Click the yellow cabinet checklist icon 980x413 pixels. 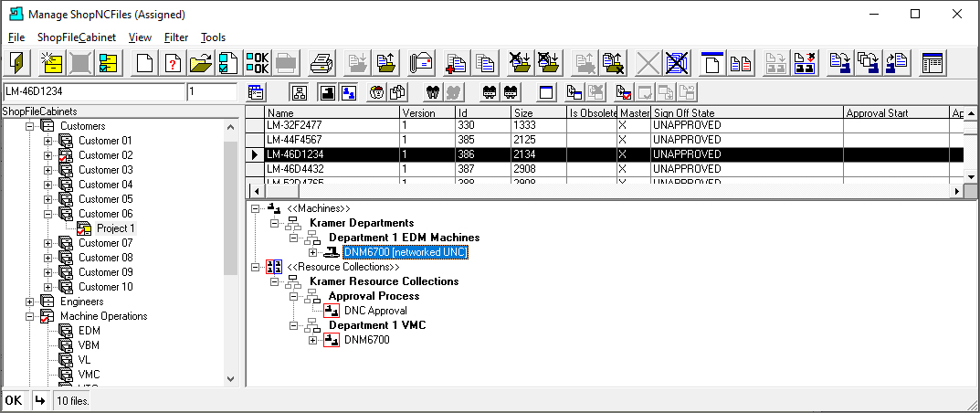[109, 62]
